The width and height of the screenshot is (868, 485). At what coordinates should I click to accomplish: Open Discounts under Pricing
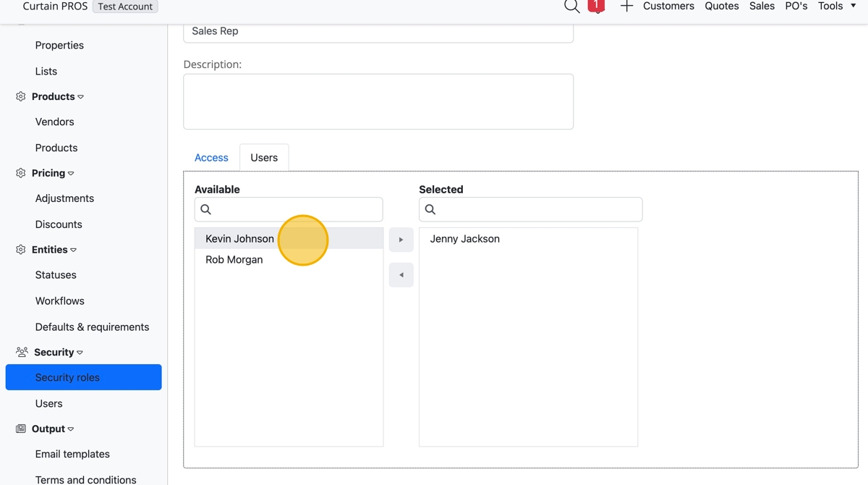[59, 224]
